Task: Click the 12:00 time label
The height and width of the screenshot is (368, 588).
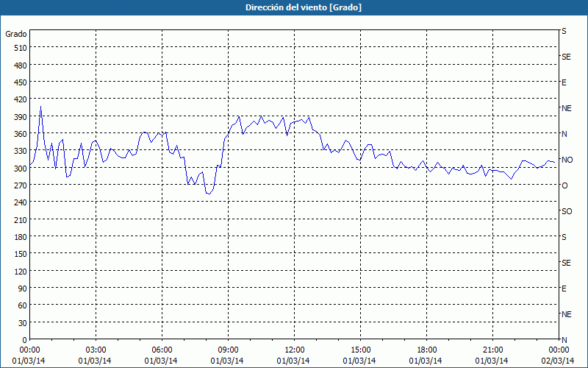Action: click(295, 350)
